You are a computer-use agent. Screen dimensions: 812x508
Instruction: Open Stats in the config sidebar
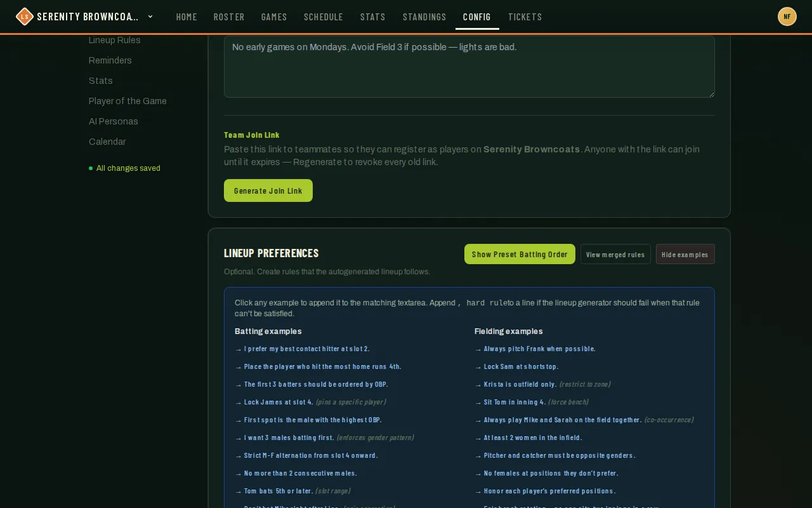[101, 81]
